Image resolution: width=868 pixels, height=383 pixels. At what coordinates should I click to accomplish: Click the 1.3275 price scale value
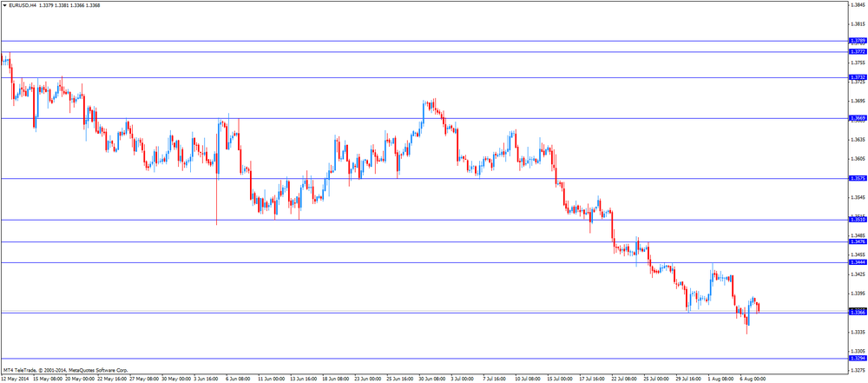point(858,370)
